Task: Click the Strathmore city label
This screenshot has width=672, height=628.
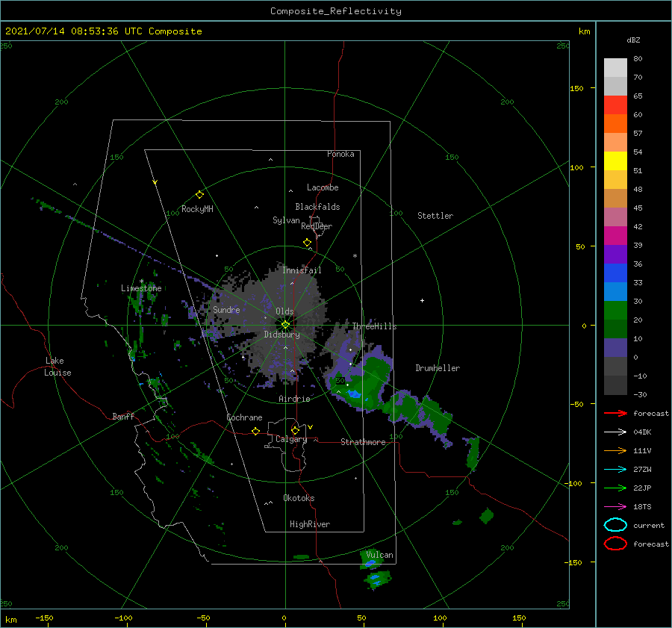Action: pos(363,442)
